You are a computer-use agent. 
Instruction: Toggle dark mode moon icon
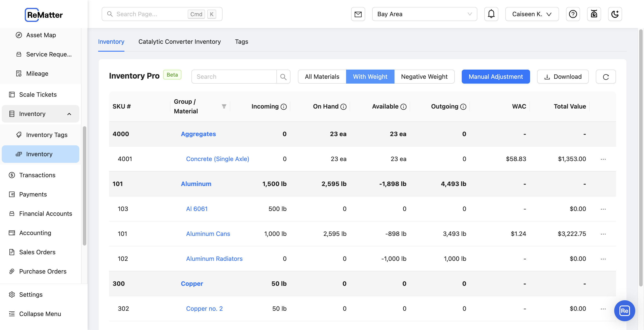(x=615, y=14)
